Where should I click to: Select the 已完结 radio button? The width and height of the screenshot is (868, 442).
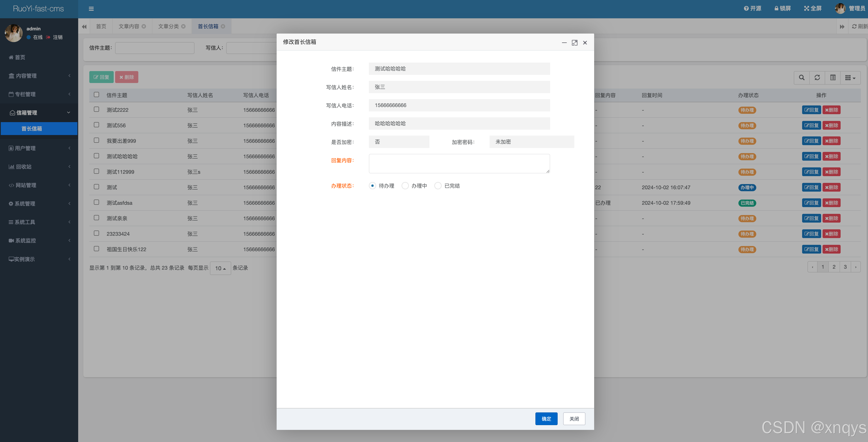438,186
